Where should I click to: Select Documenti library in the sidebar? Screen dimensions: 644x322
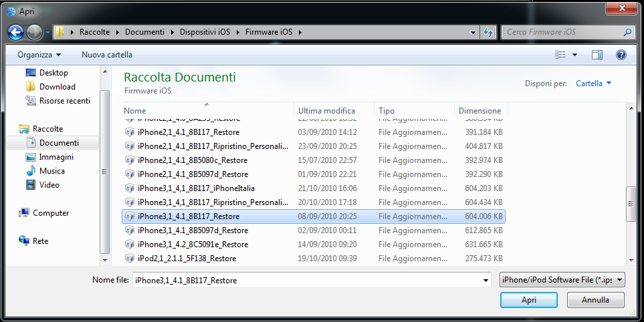pos(53,143)
